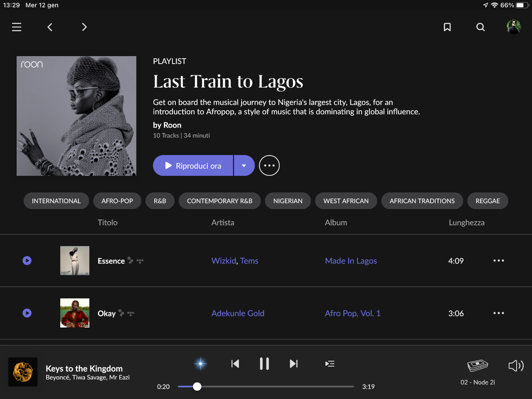Select the CONTEMPORARY R&B genre tag

pyautogui.click(x=219, y=201)
